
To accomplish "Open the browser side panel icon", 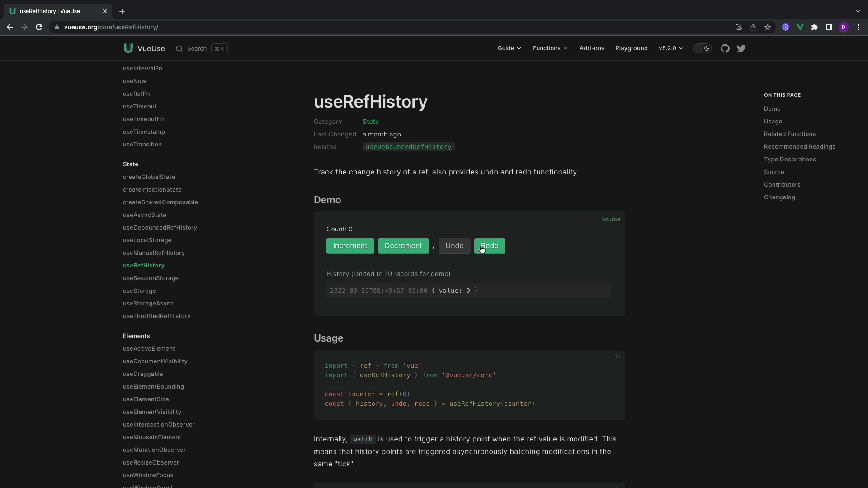I will [829, 27].
